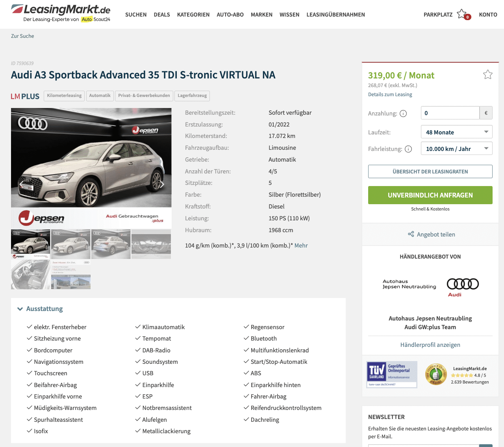Click Angebot teilen link
The height and width of the screenshot is (447, 504).
[x=436, y=235]
